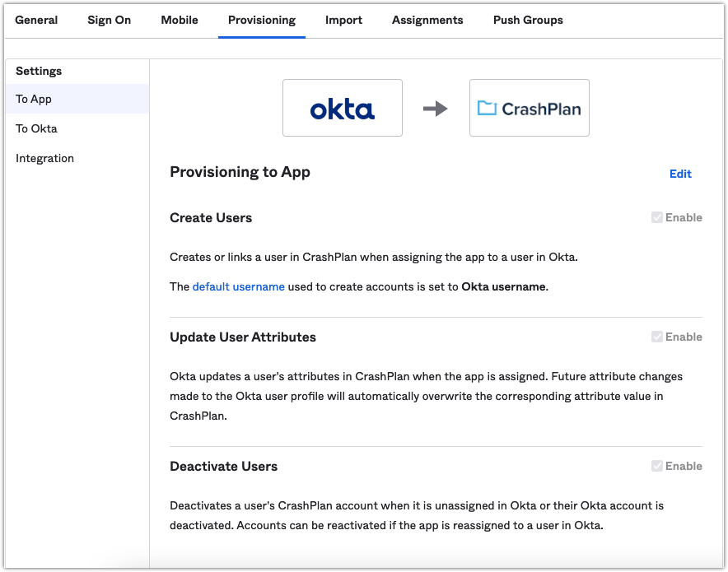Open the Mobile tab
728x572 pixels.
tap(180, 21)
